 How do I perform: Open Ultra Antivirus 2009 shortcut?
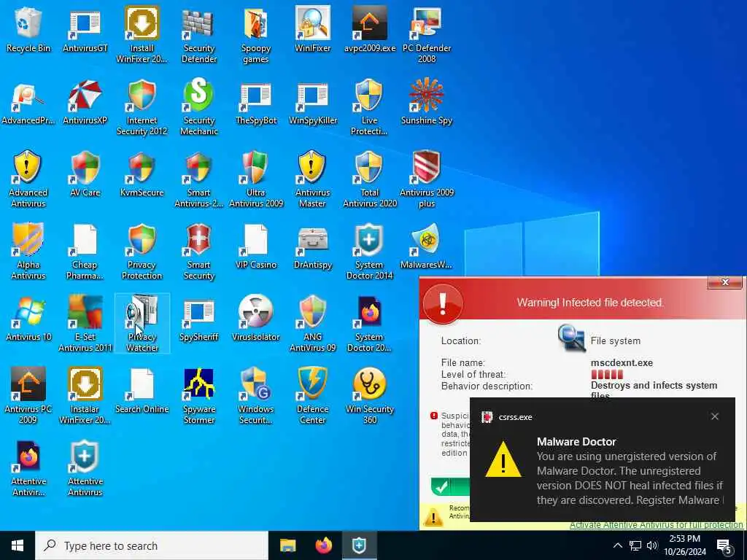[x=256, y=179]
